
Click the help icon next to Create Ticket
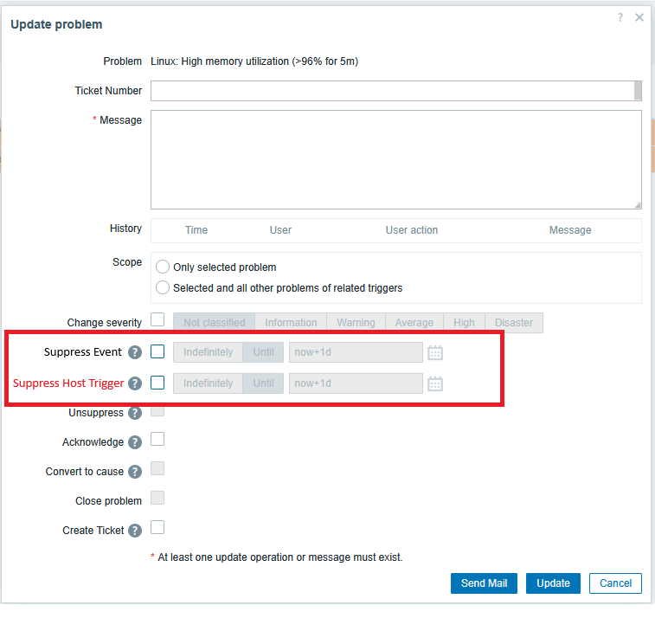135,531
